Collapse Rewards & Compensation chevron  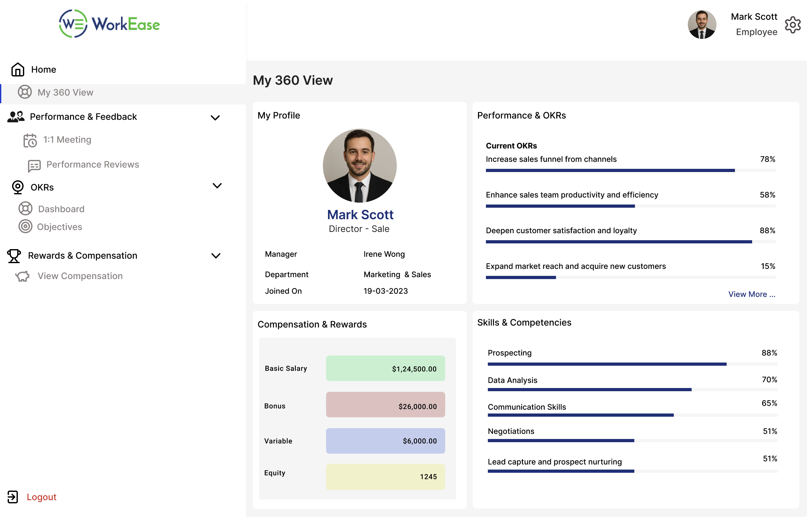coord(216,256)
